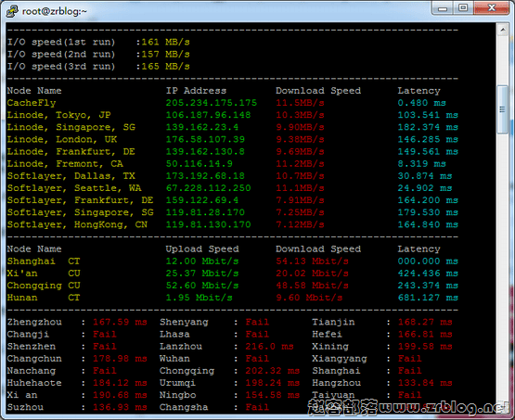Click Changchun ping result 178.98 ms
Viewport: 515px width, 420px height.
[120, 358]
